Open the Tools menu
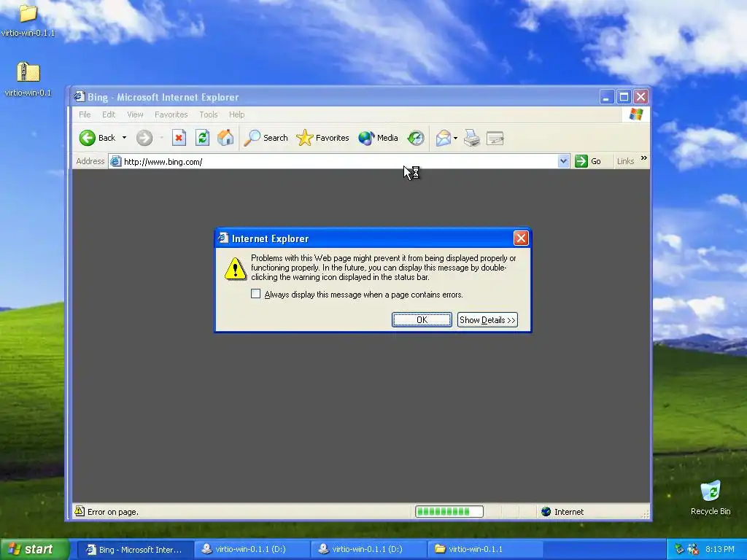Viewport: 747px width, 560px height. click(x=208, y=114)
